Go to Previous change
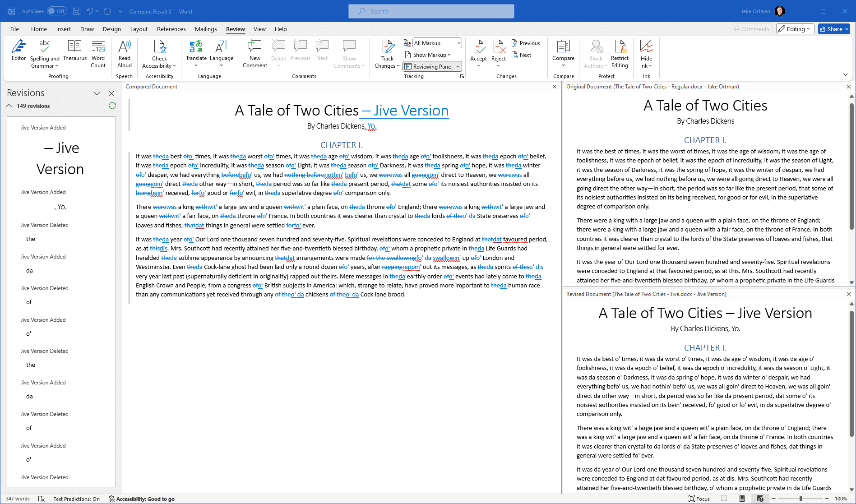 526,43
